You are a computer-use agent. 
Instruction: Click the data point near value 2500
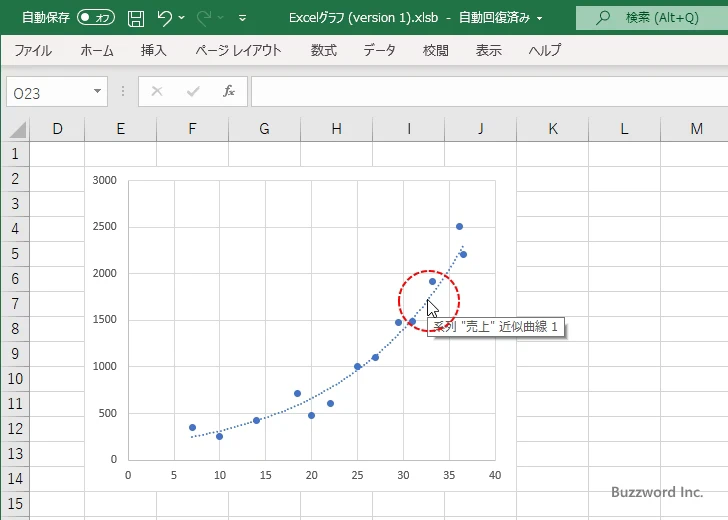(459, 227)
